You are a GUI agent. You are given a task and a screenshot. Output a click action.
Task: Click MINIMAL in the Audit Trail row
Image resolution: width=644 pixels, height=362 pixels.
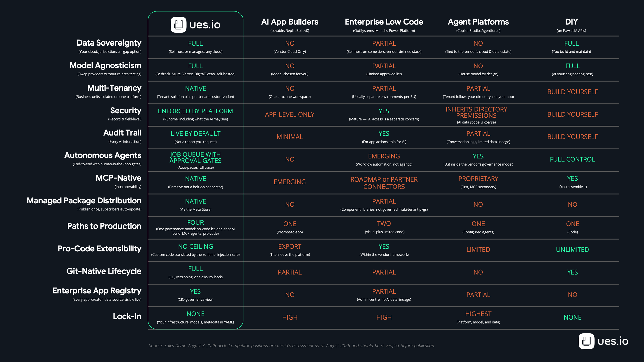[x=290, y=137]
